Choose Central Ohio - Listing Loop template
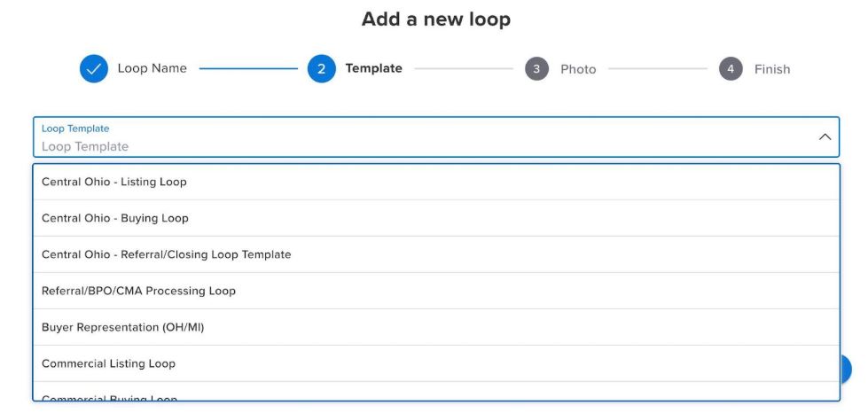 tap(114, 182)
